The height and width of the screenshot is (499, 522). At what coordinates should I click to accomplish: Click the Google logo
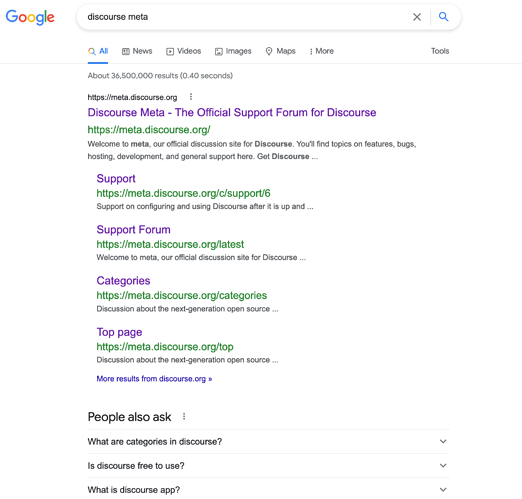(30, 17)
